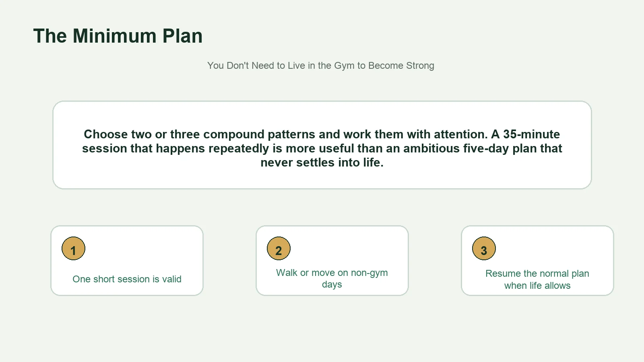
Task: Click the gold number 1 badge
Action: (x=73, y=249)
